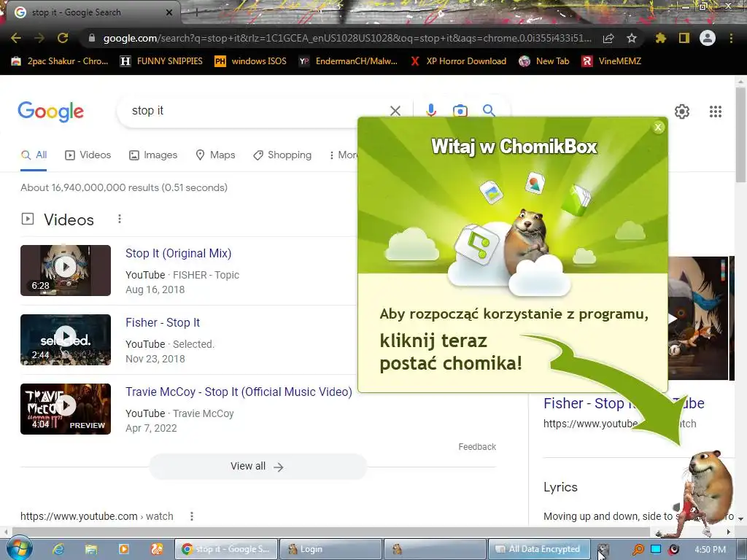
Task: Open Windows Explorer folder in taskbar
Action: click(91, 549)
